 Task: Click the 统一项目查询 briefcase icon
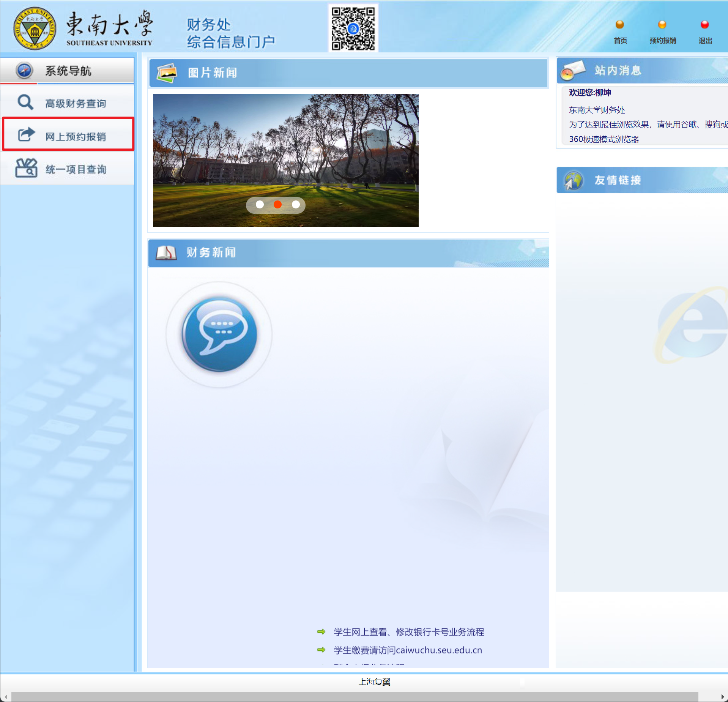26,168
